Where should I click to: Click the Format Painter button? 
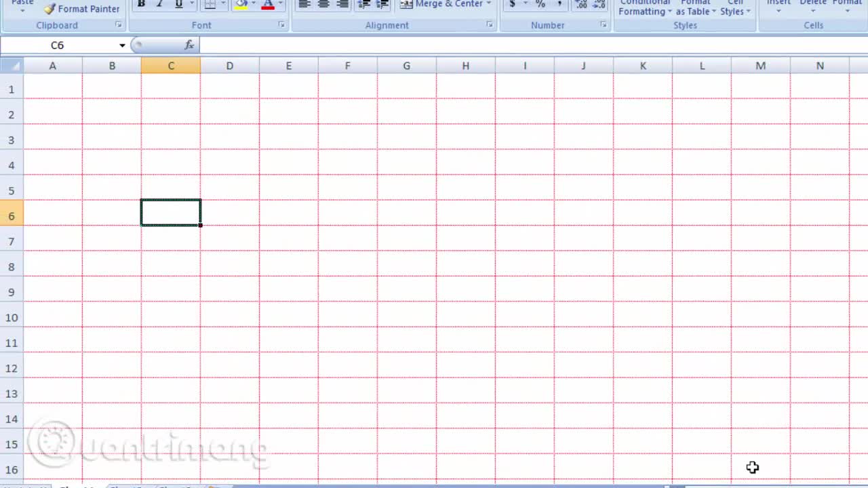point(81,9)
